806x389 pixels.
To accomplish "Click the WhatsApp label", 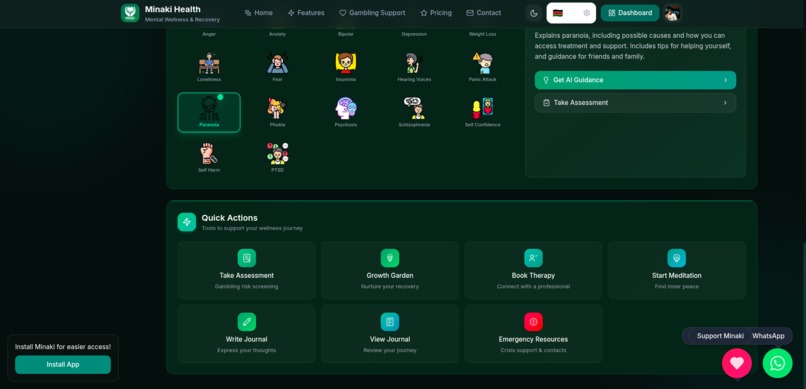I will (768, 336).
